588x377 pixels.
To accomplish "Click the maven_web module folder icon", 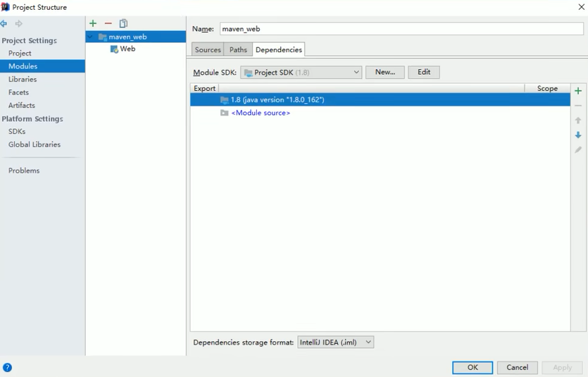I will (102, 37).
